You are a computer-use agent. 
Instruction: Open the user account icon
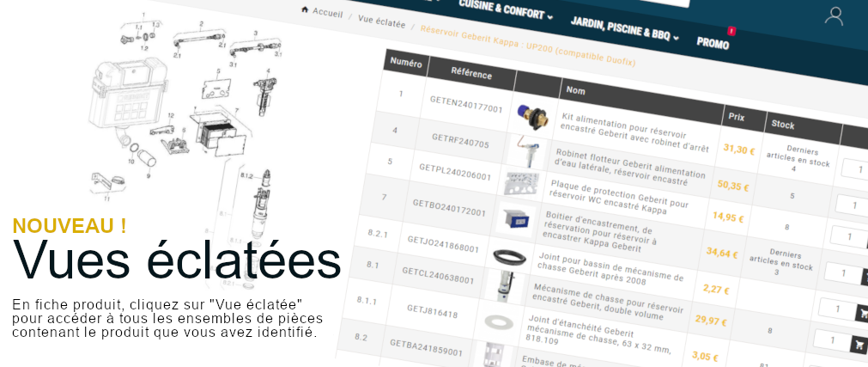[x=834, y=16]
